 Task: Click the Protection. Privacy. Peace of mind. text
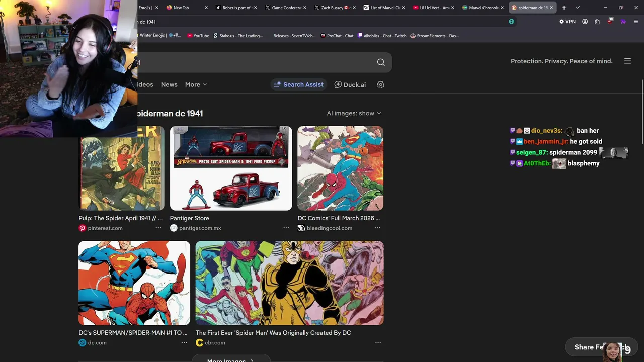coord(561,61)
